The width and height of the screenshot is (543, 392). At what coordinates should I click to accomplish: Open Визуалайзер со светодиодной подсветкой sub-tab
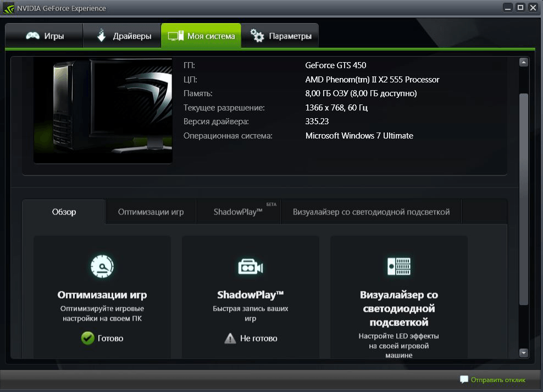371,212
